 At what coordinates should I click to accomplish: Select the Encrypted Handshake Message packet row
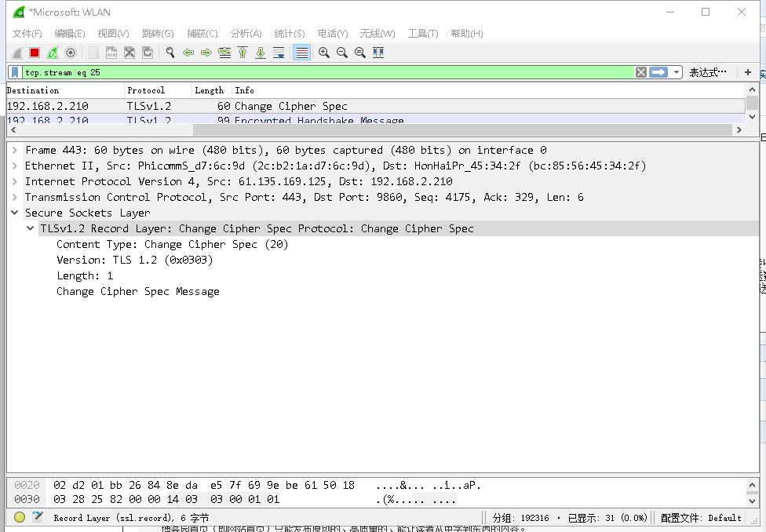(376, 118)
